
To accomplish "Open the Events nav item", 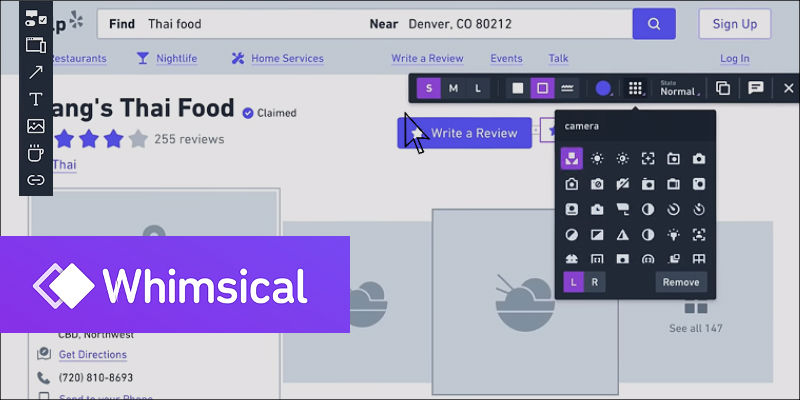I will 506,59.
